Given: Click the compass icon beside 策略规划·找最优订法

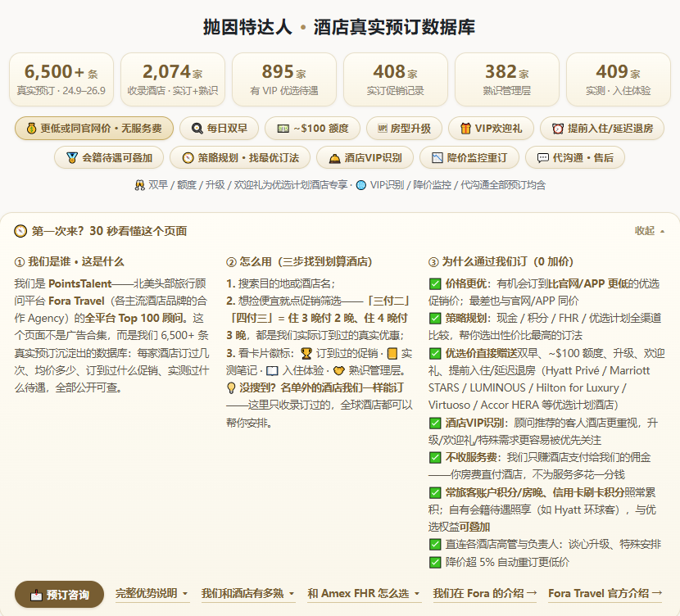Looking at the screenshot, I should pos(188,158).
